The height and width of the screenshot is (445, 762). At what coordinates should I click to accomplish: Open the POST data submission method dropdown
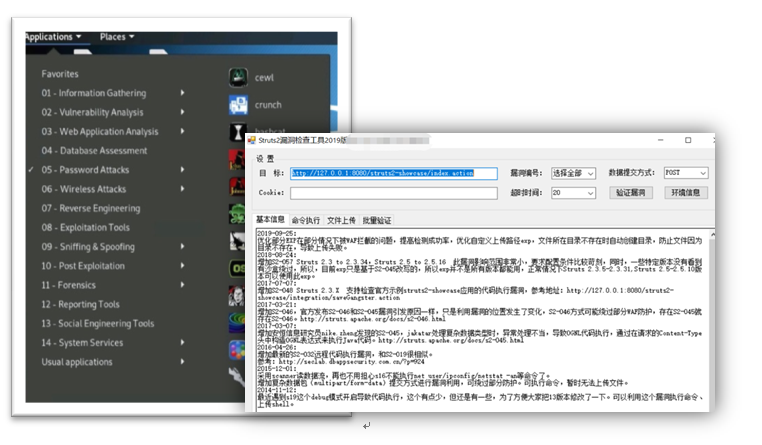point(686,173)
